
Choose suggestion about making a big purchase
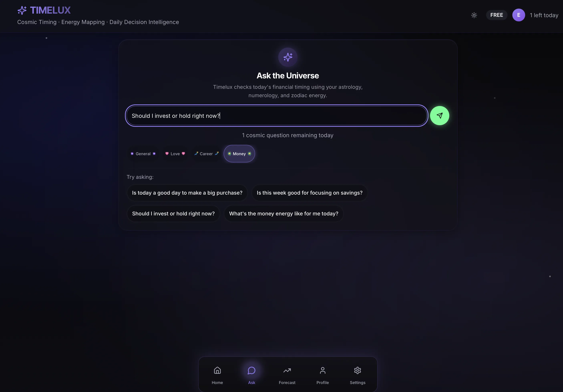[187, 193]
